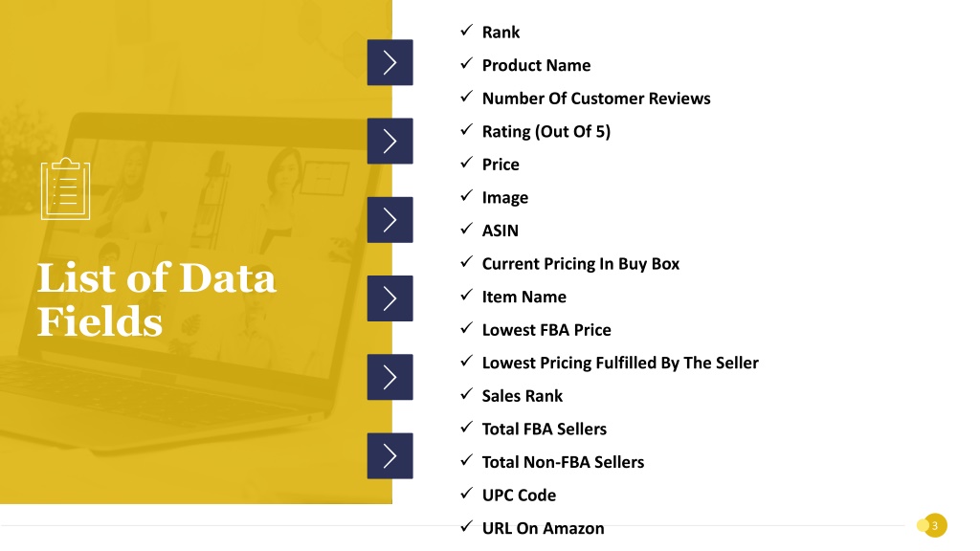Click the Number Of Customer Reviews text
The image size is (980, 551).
pyautogui.click(x=596, y=99)
